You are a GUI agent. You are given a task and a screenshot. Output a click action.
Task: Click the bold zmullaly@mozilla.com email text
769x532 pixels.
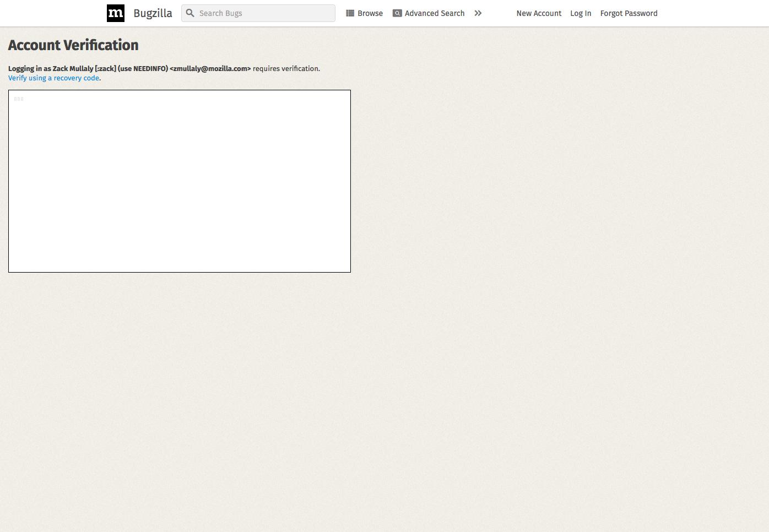(210, 68)
